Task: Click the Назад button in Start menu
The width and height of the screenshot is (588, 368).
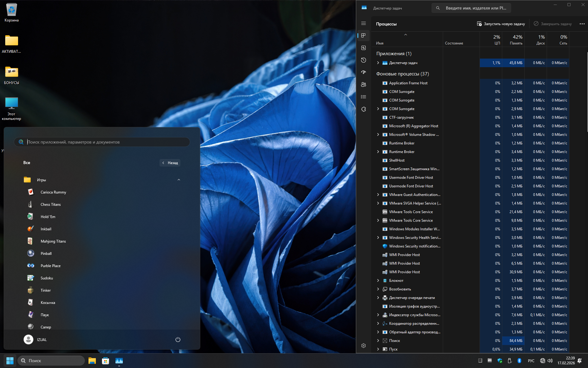Action: 170,163
